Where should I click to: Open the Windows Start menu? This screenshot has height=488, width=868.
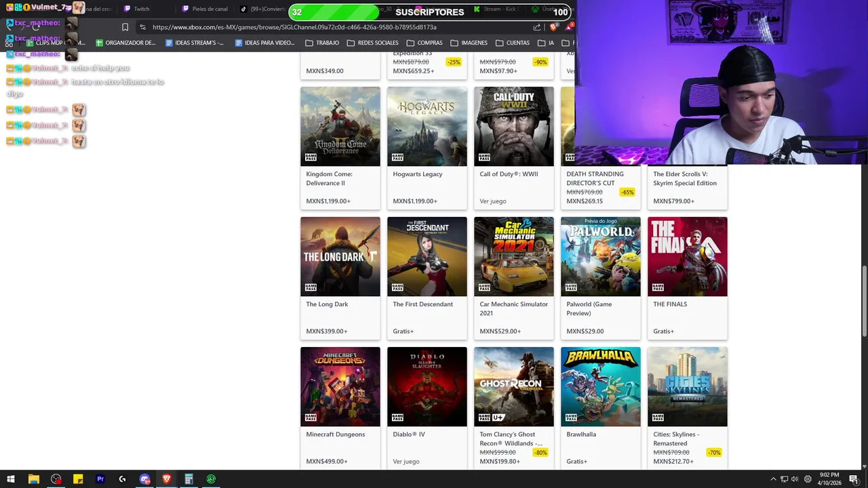(x=10, y=479)
